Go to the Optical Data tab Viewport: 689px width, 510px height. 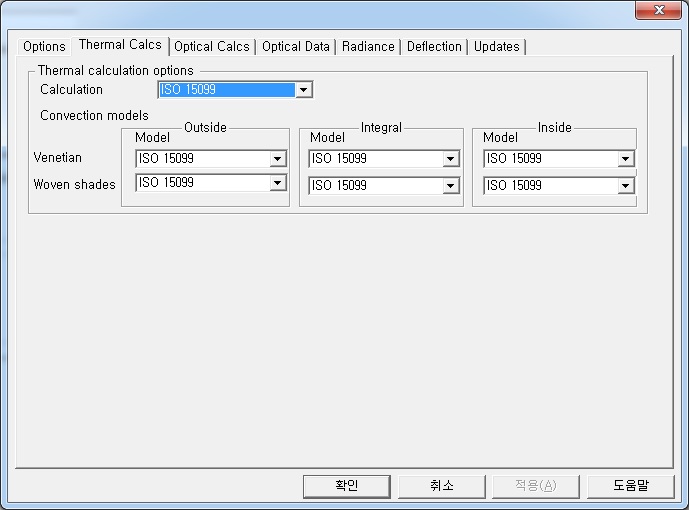point(296,46)
